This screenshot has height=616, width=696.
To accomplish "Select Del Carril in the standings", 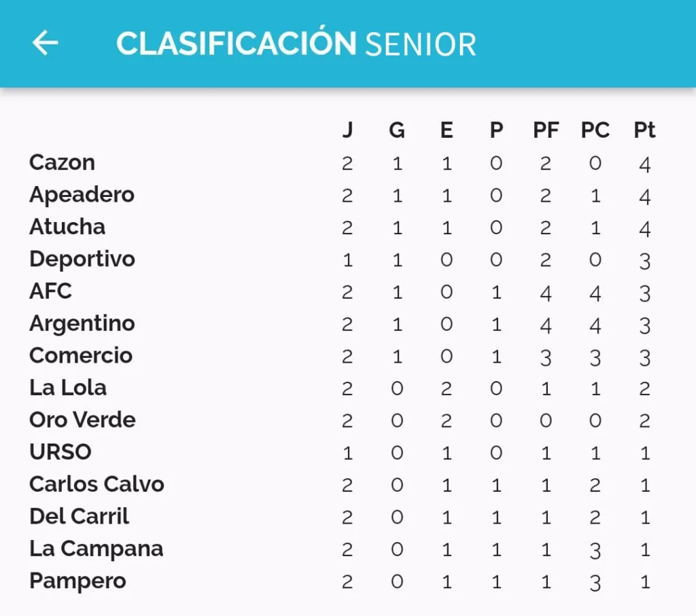I will pos(79,517).
